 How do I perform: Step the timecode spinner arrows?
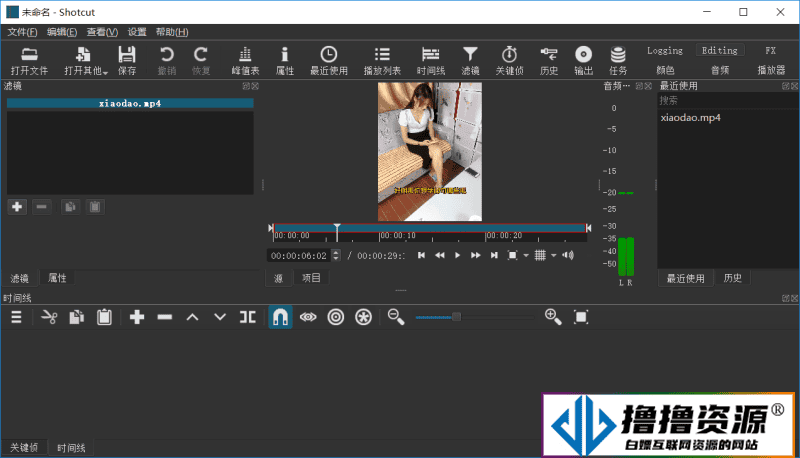coord(336,256)
